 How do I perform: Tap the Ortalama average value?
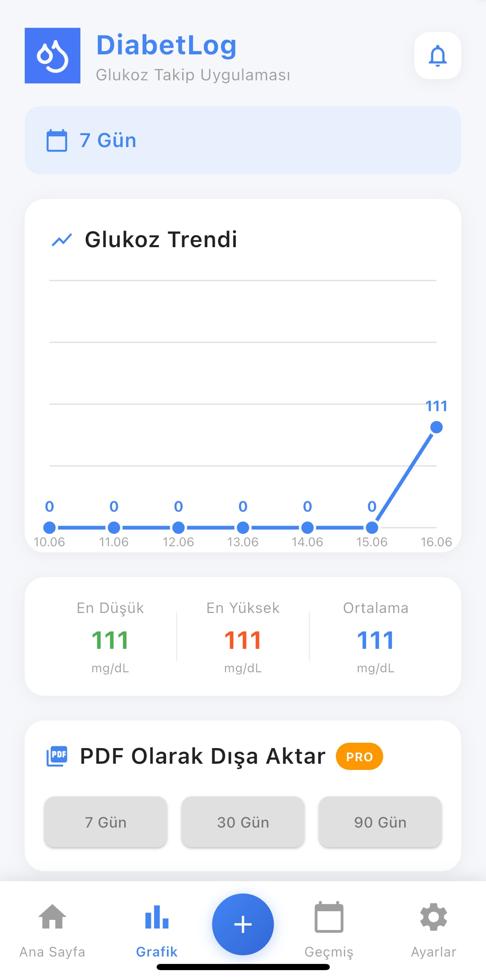coord(376,640)
